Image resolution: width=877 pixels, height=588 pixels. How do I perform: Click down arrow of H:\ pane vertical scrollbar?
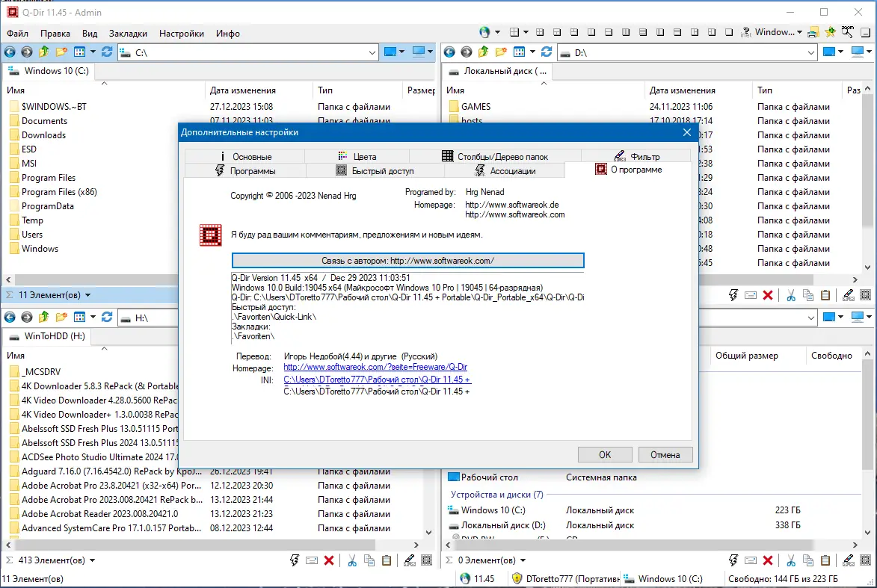[x=429, y=533]
